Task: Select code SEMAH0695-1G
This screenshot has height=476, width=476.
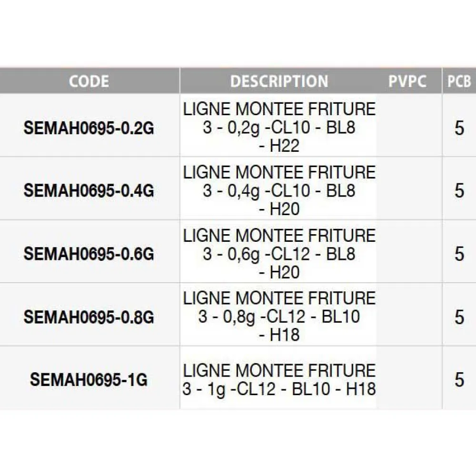Action: tap(89, 380)
